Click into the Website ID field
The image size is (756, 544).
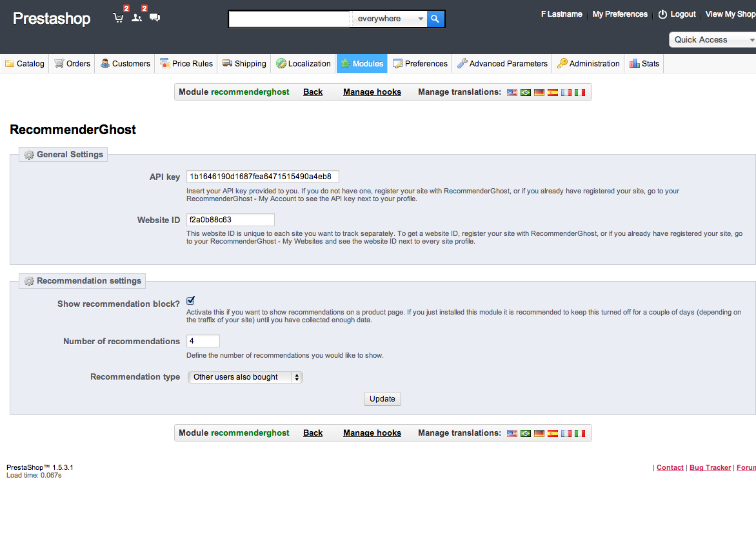[230, 220]
